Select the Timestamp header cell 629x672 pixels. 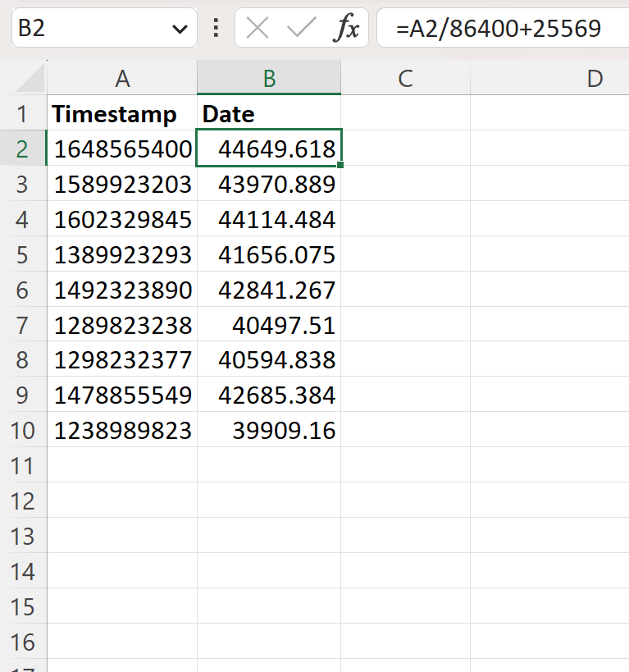tap(122, 113)
